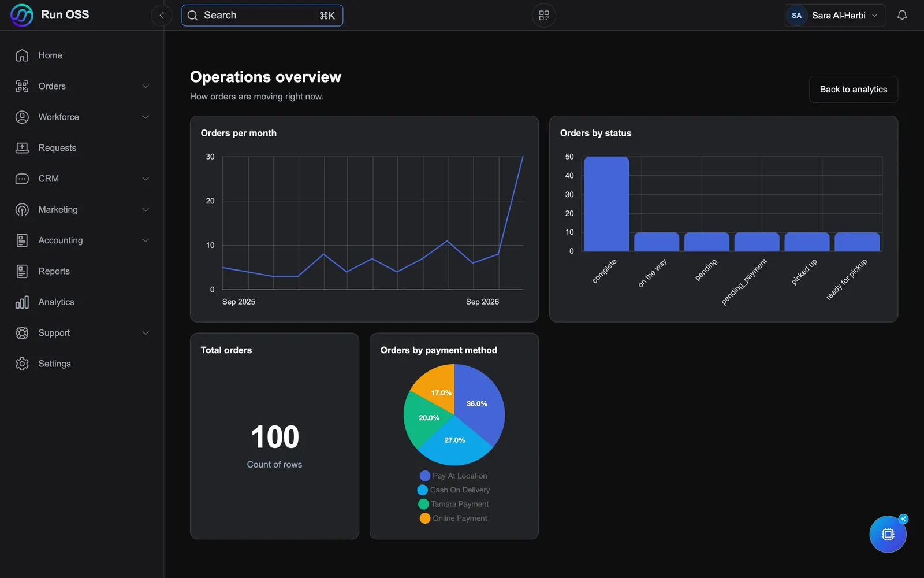Open the notifications bell
This screenshot has width=924, height=578.
tap(902, 16)
